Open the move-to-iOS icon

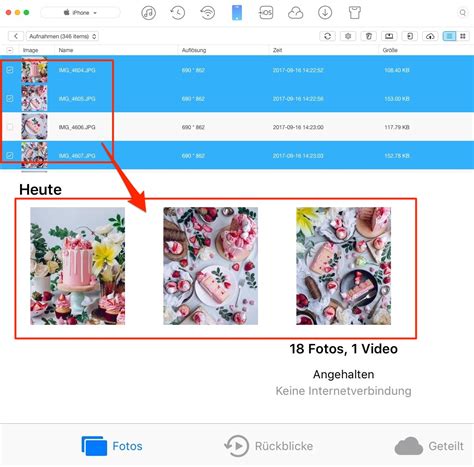(266, 13)
